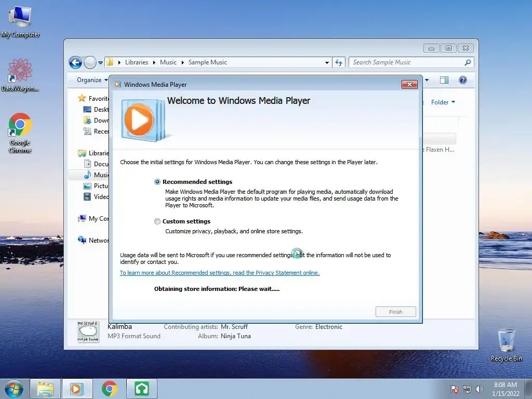Screen dimensions: 532x399
Task: Expand the arrow after Libraries breadcrumb
Action: 154,63
